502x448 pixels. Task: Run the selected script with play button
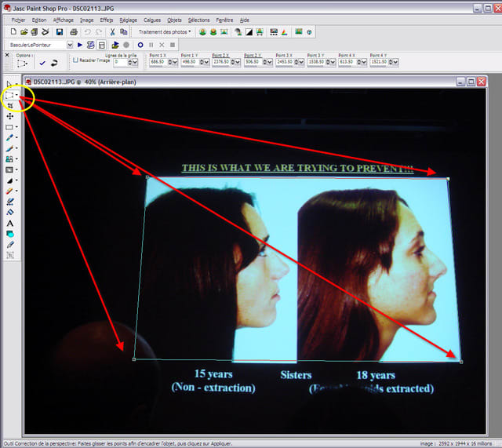[x=80, y=45]
